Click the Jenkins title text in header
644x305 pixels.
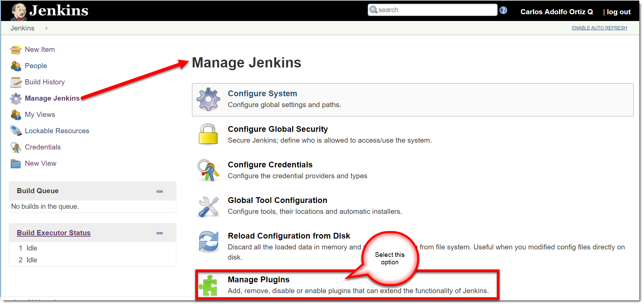[59, 11]
